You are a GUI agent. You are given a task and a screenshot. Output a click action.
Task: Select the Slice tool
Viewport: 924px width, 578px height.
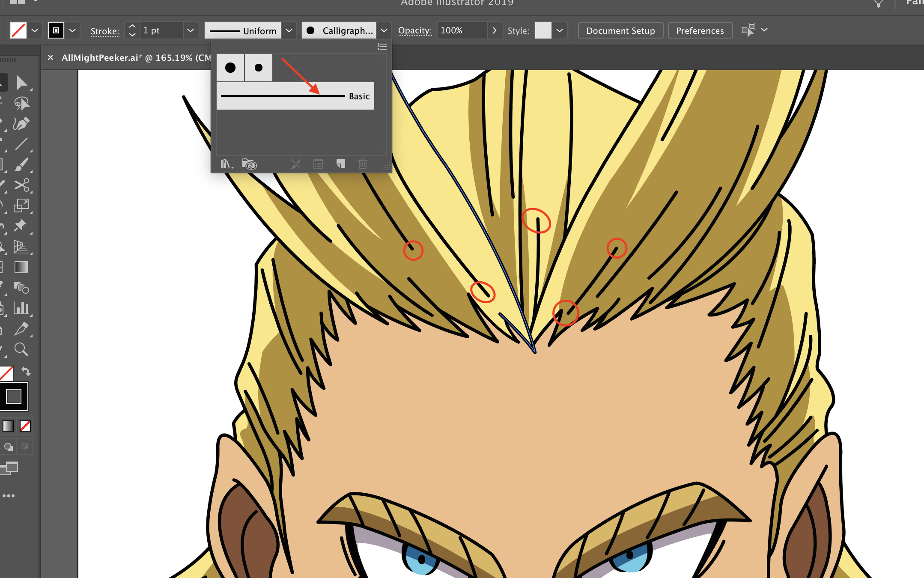(21, 329)
